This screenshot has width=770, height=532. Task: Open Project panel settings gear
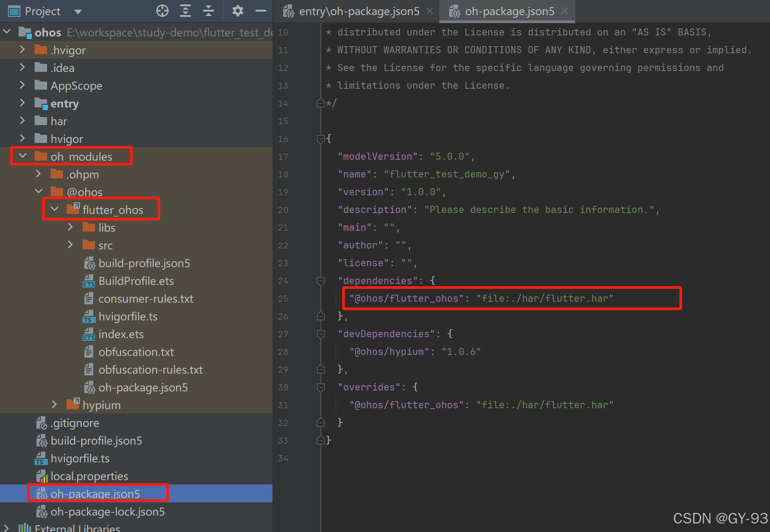click(238, 11)
